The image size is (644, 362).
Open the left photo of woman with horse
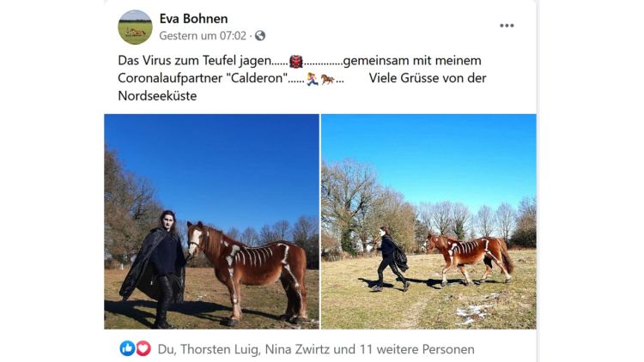[x=211, y=221]
